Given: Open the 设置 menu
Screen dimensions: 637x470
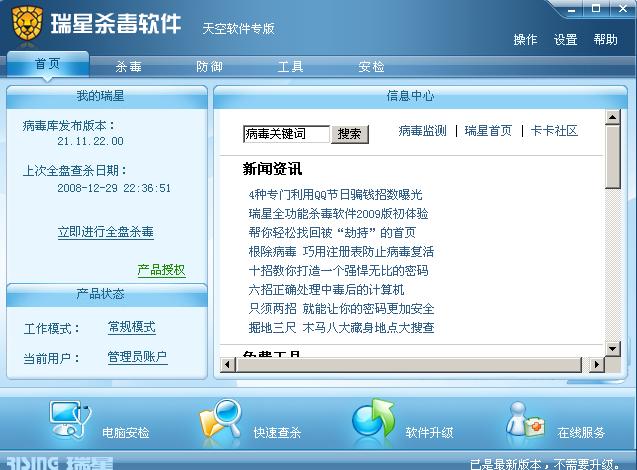Looking at the screenshot, I should (566, 39).
